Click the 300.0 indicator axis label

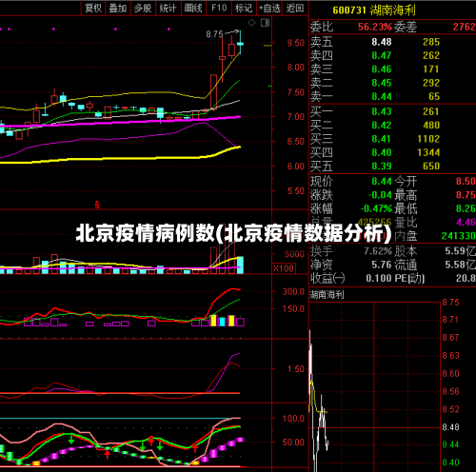coord(293,292)
